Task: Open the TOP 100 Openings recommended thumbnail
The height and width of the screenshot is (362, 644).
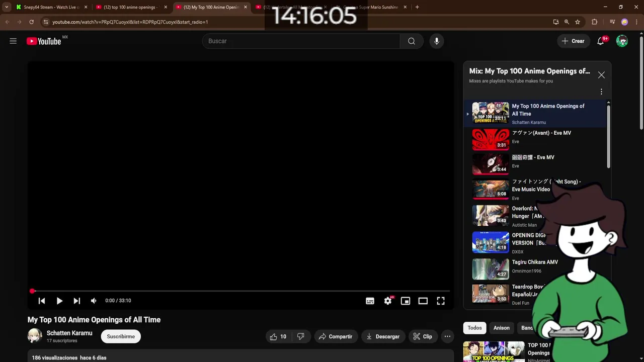Action: 494,352
